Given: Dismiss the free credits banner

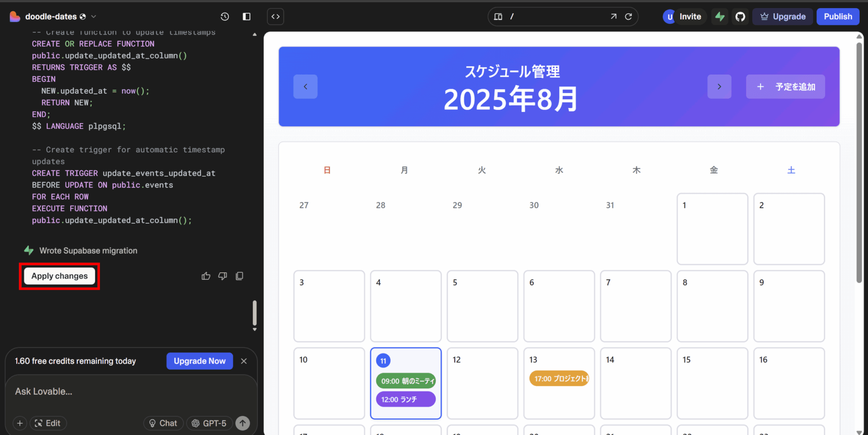Looking at the screenshot, I should pyautogui.click(x=244, y=361).
